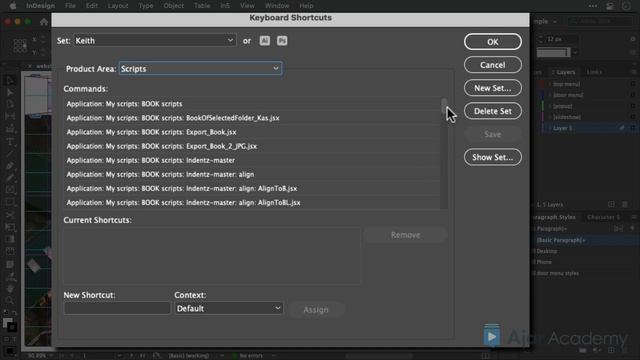
Task: Select the Line tool
Action: tap(10, 154)
